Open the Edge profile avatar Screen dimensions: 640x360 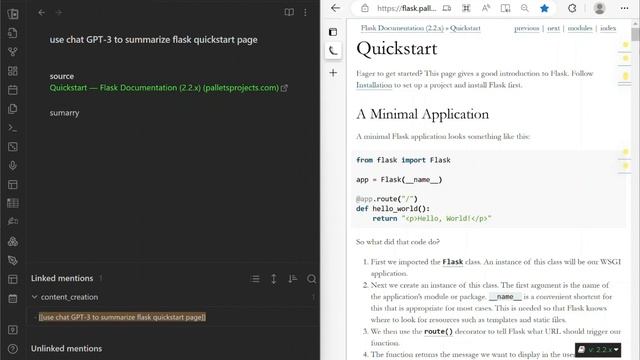tap(600, 8)
